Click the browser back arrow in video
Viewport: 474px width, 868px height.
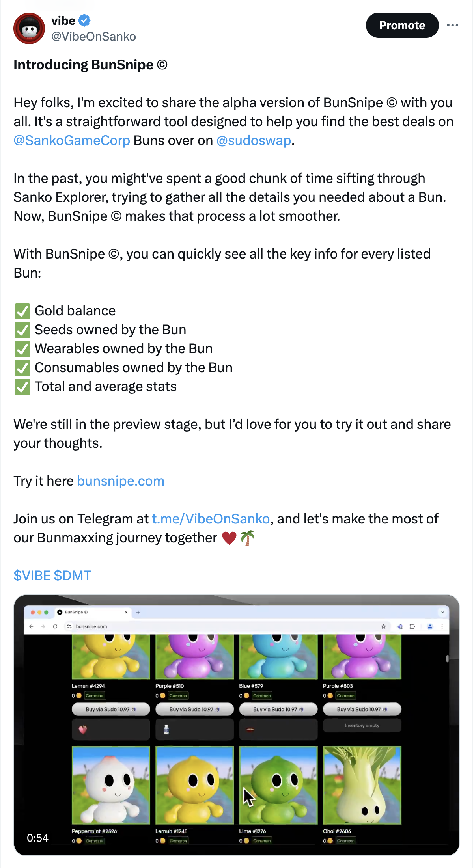click(x=32, y=626)
